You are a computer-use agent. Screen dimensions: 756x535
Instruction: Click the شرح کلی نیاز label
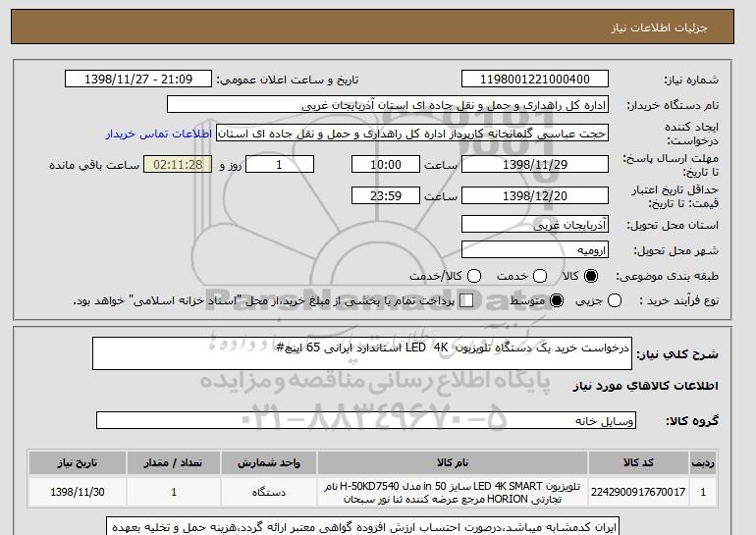(x=677, y=354)
